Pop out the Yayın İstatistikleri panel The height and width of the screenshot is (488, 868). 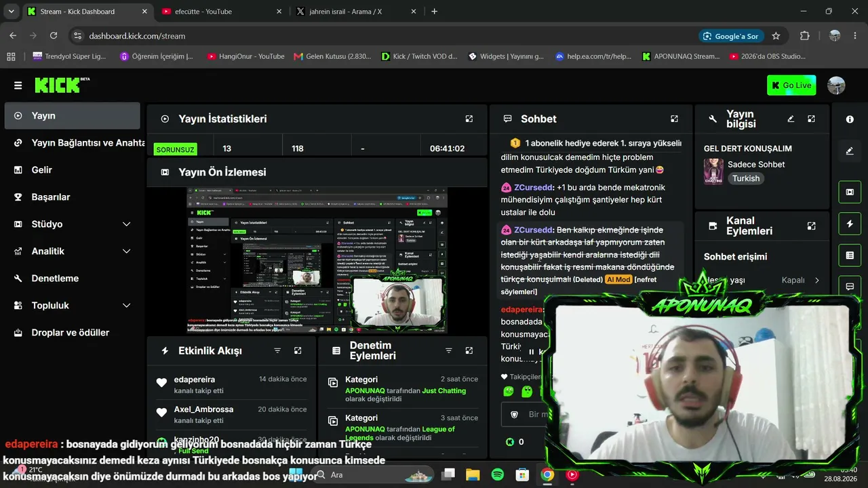[x=469, y=119]
